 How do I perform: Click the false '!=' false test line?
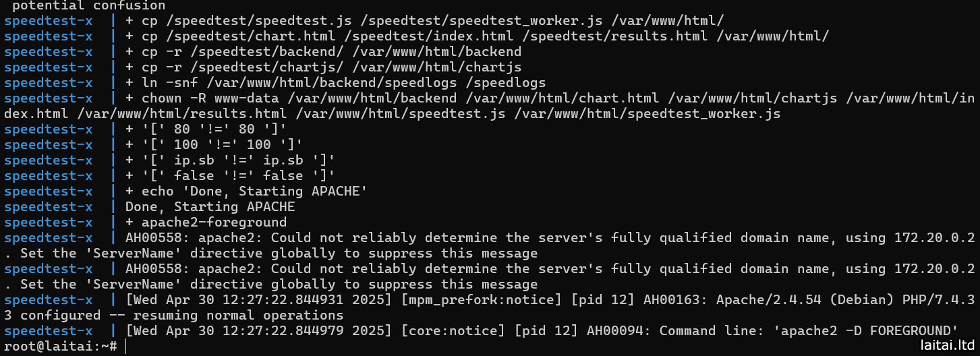230,176
